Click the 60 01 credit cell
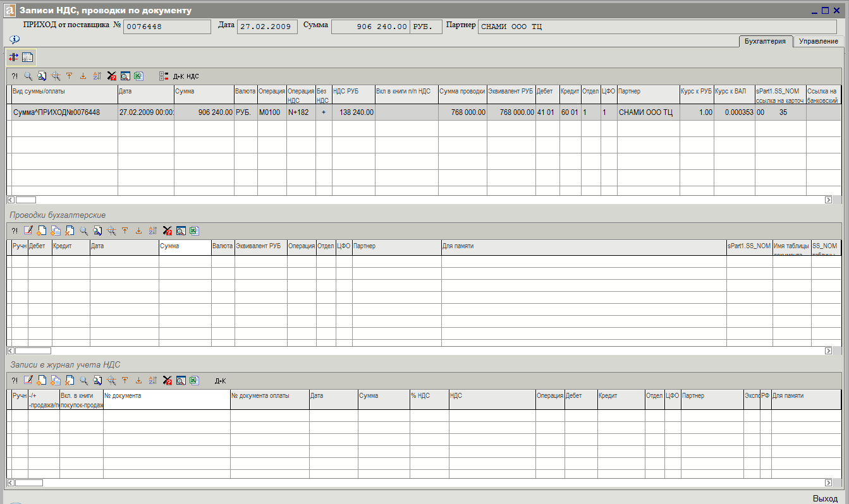The image size is (849, 504). tap(570, 112)
